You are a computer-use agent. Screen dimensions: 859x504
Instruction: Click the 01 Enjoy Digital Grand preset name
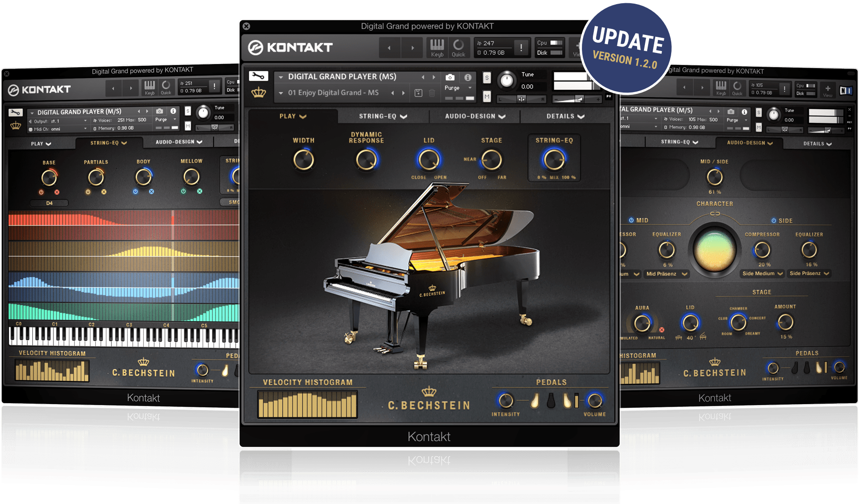(x=333, y=93)
